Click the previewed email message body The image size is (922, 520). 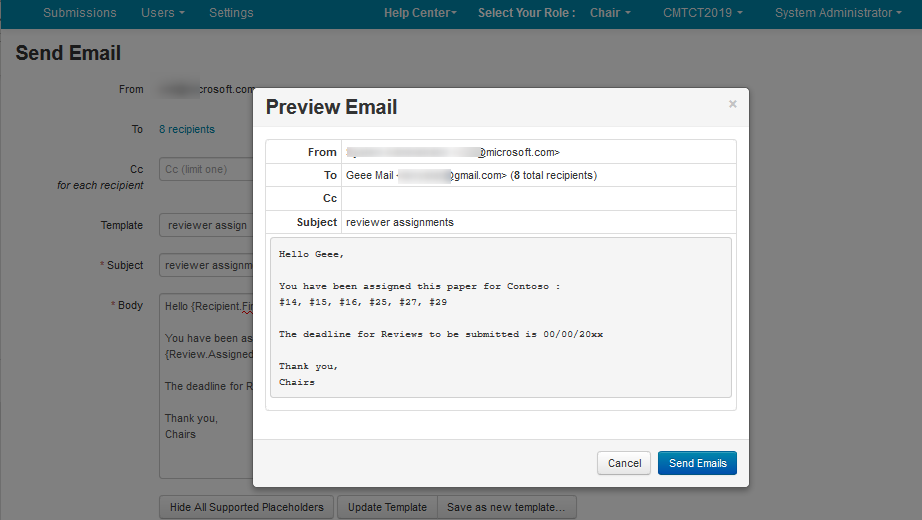coord(500,318)
